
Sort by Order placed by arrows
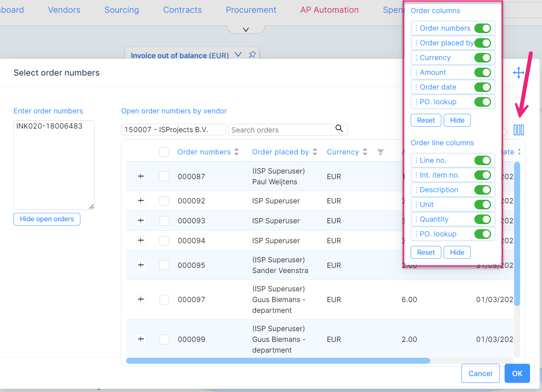click(x=315, y=152)
